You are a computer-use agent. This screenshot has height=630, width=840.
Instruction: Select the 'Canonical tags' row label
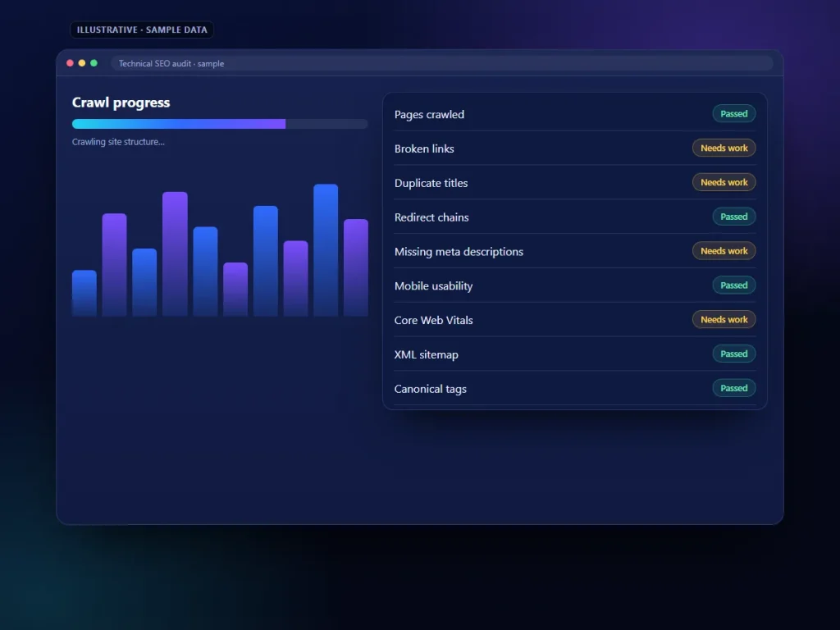click(431, 389)
